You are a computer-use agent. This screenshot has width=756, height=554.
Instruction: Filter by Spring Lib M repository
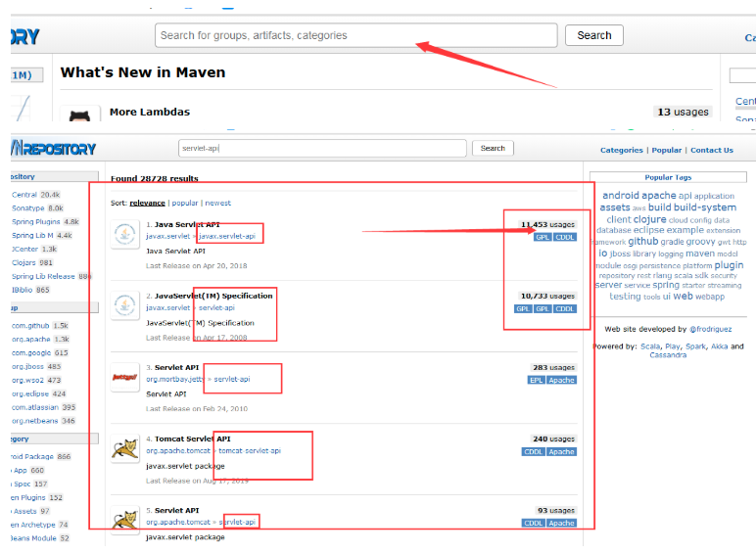(x=32, y=235)
